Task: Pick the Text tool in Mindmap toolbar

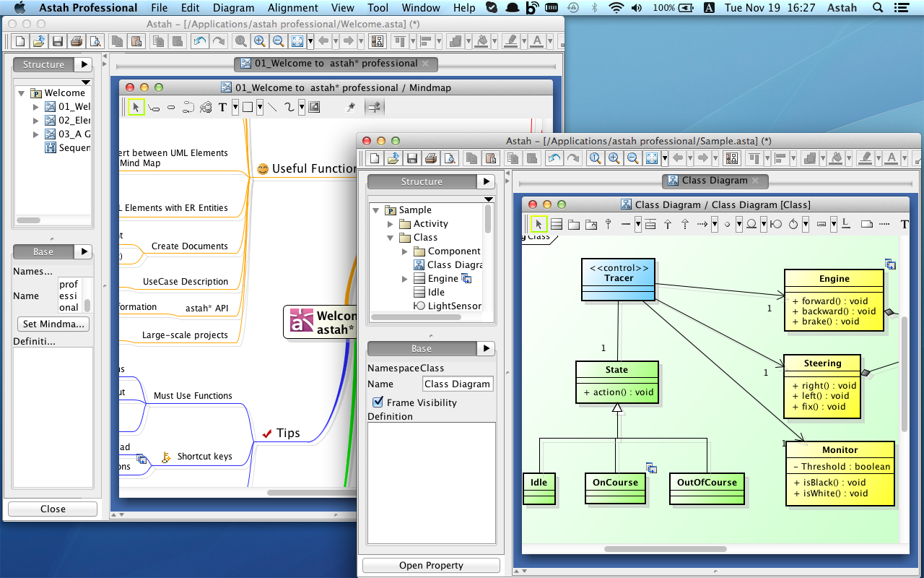Action: tap(223, 108)
